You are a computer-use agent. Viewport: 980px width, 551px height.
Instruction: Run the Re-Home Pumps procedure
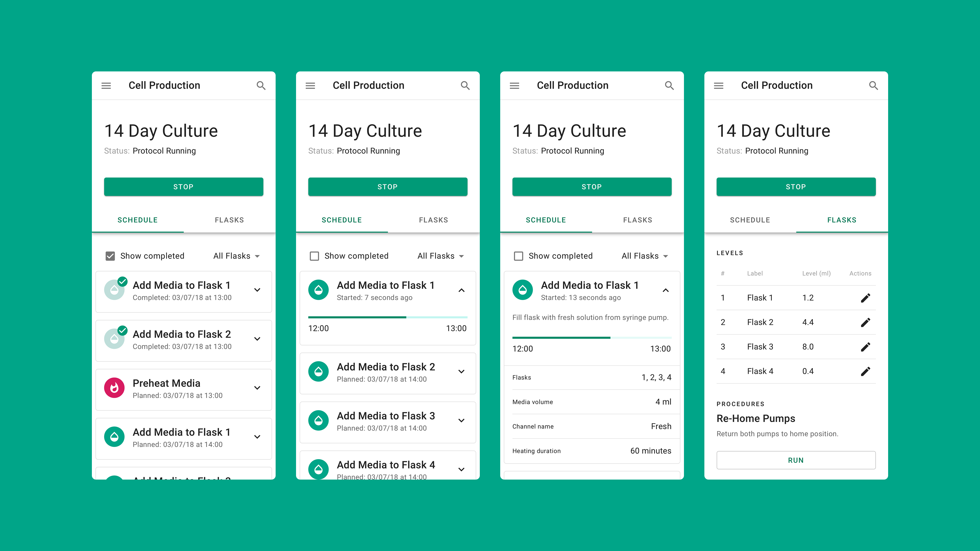coord(796,460)
